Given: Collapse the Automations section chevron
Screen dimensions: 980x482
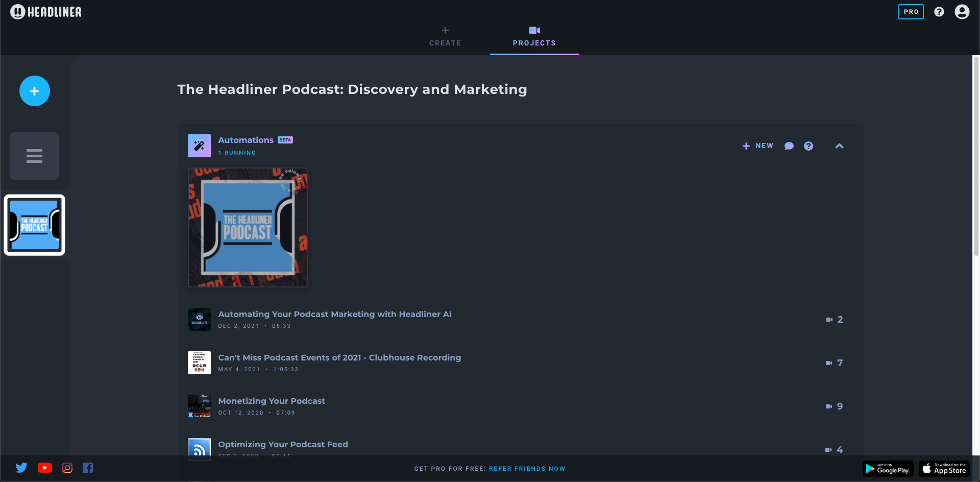Looking at the screenshot, I should pos(839,146).
